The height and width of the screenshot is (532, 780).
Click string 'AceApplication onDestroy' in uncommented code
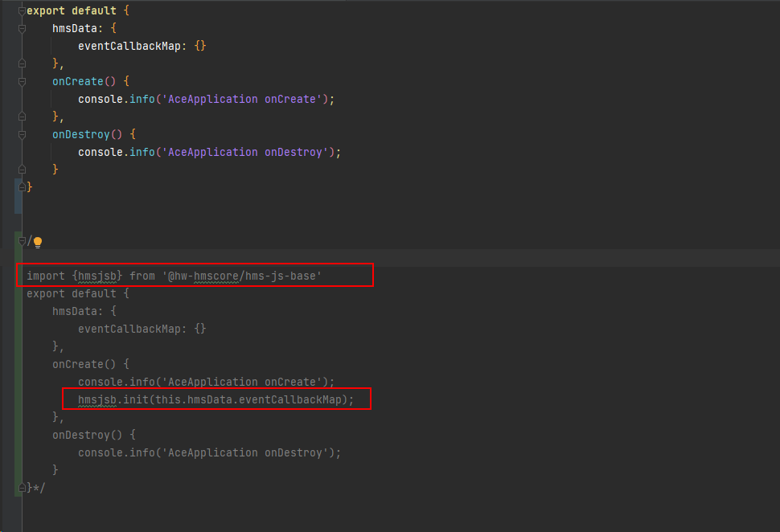coord(245,153)
